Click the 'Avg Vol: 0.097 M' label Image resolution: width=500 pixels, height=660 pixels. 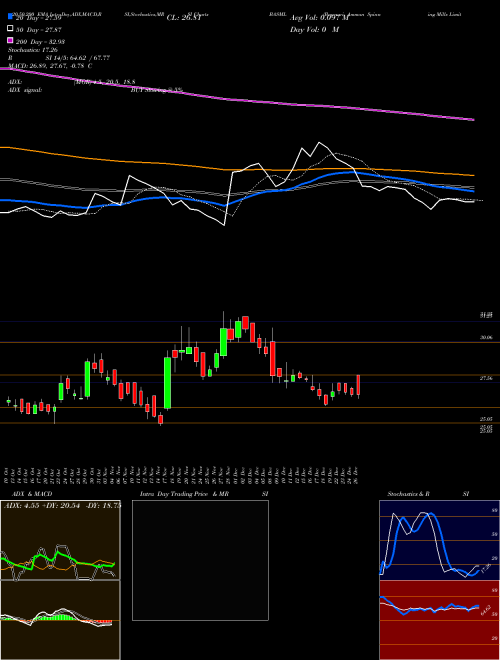point(319,18)
